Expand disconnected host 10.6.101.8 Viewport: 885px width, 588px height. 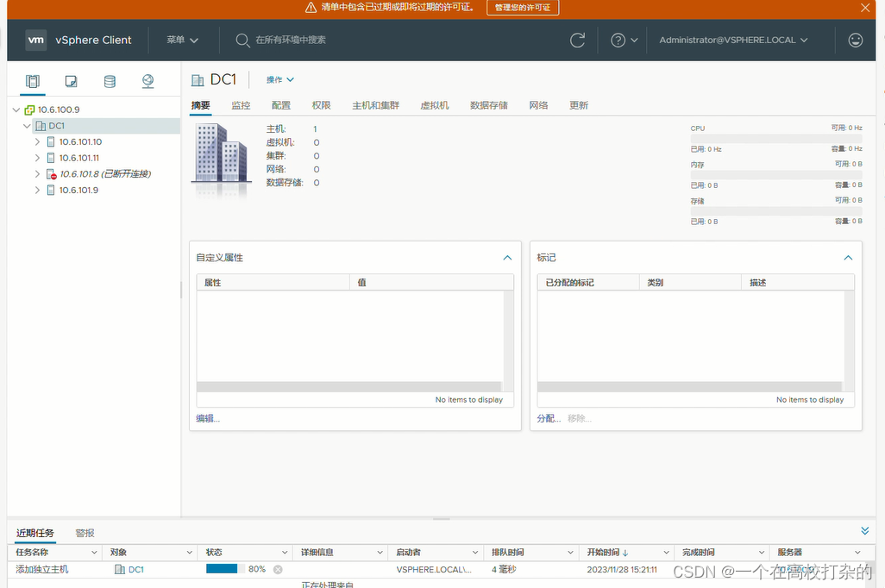coord(37,174)
